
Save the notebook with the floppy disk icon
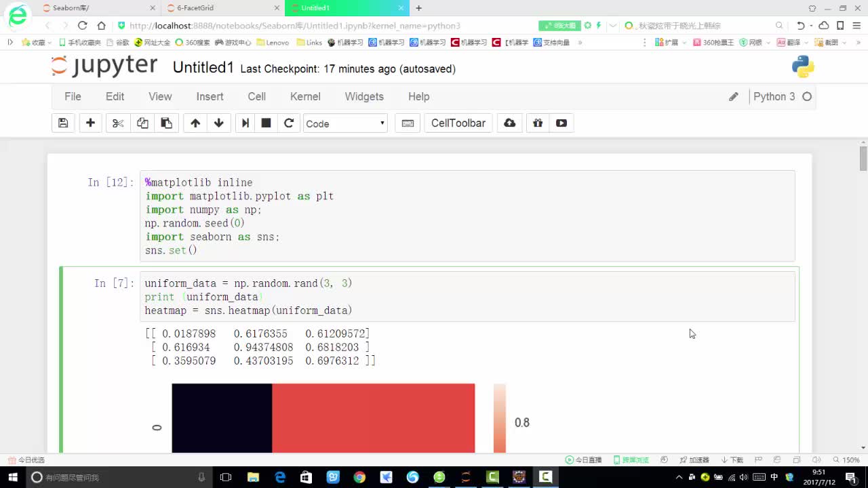[x=63, y=123]
